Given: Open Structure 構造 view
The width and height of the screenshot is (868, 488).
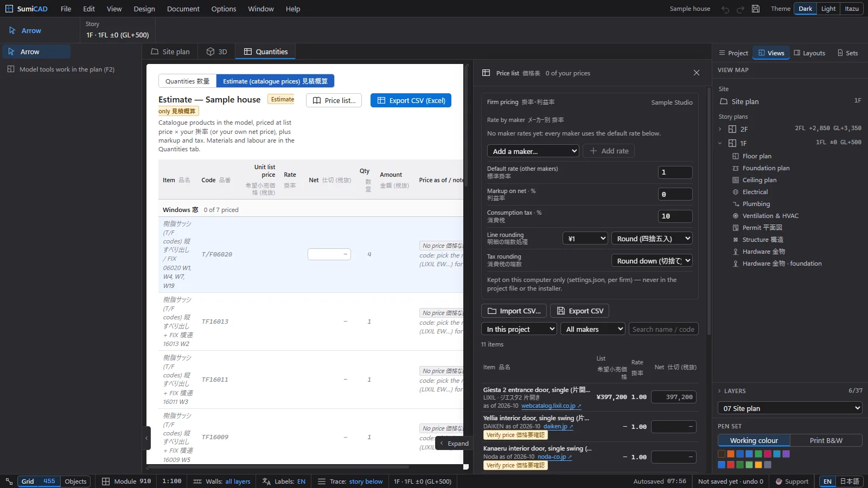Looking at the screenshot, I should 763,240.
